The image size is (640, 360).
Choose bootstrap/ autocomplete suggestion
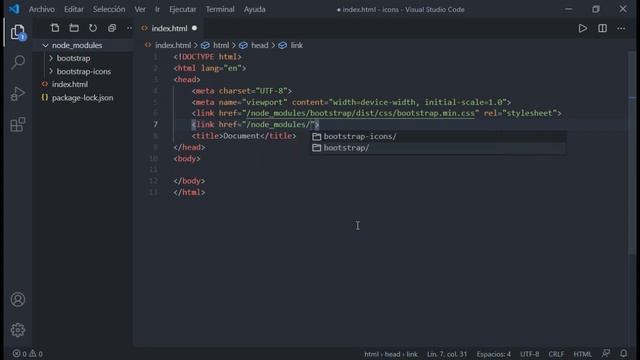coord(438,148)
